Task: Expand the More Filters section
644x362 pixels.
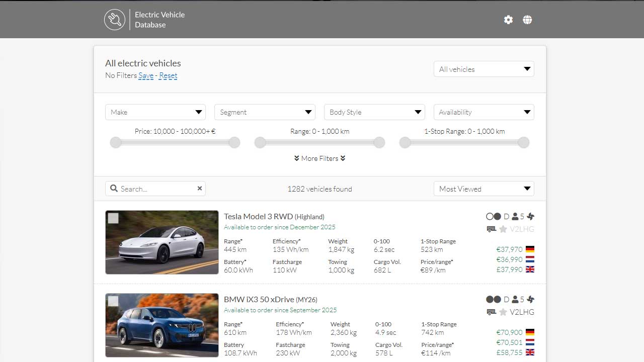Action: coord(319,158)
